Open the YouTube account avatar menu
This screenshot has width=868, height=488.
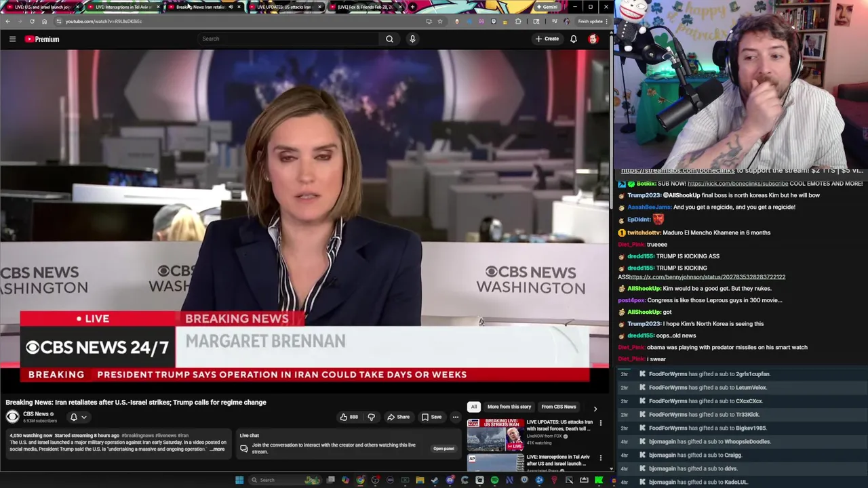[x=593, y=39]
